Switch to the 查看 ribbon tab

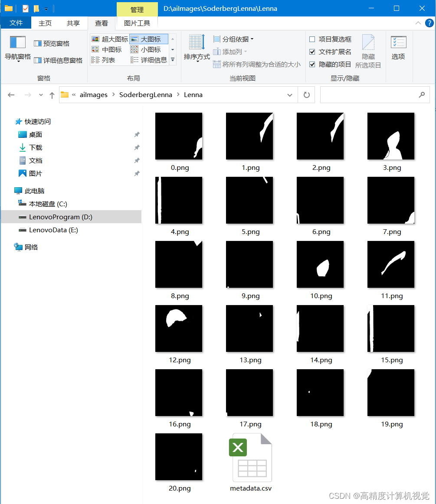pos(101,23)
